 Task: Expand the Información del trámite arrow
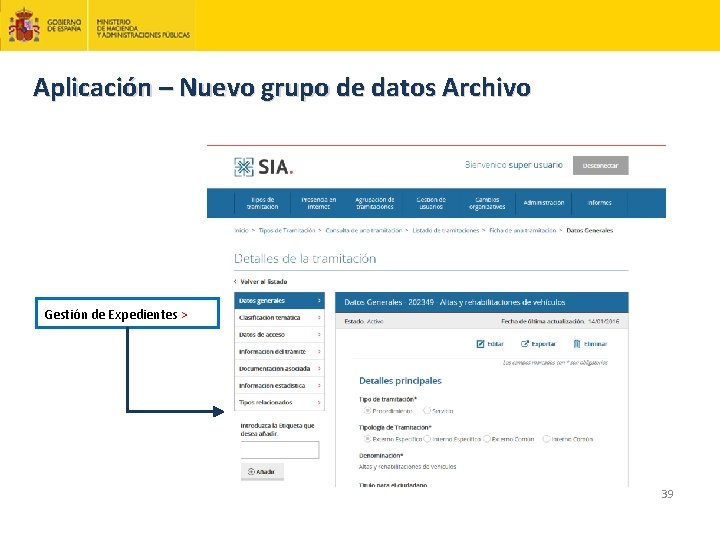[x=319, y=352]
